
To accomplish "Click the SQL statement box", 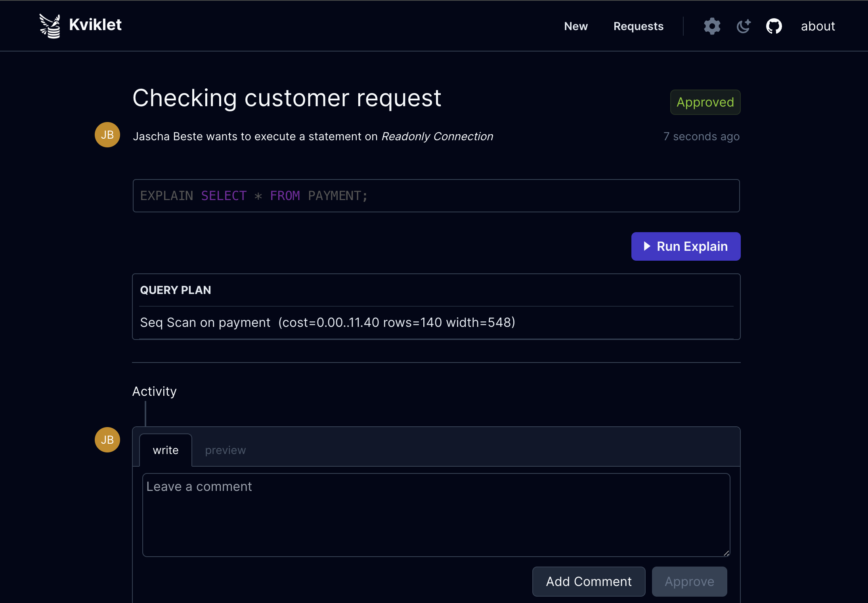I will pos(436,196).
